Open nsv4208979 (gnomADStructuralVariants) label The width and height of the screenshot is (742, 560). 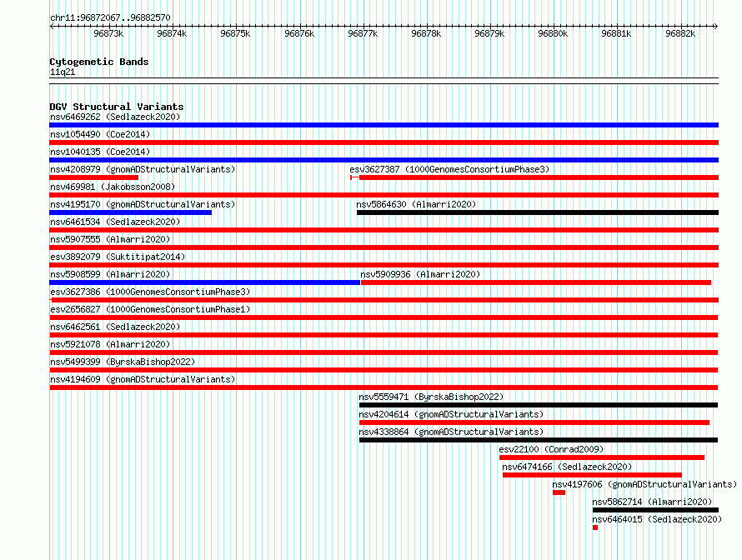click(x=143, y=169)
